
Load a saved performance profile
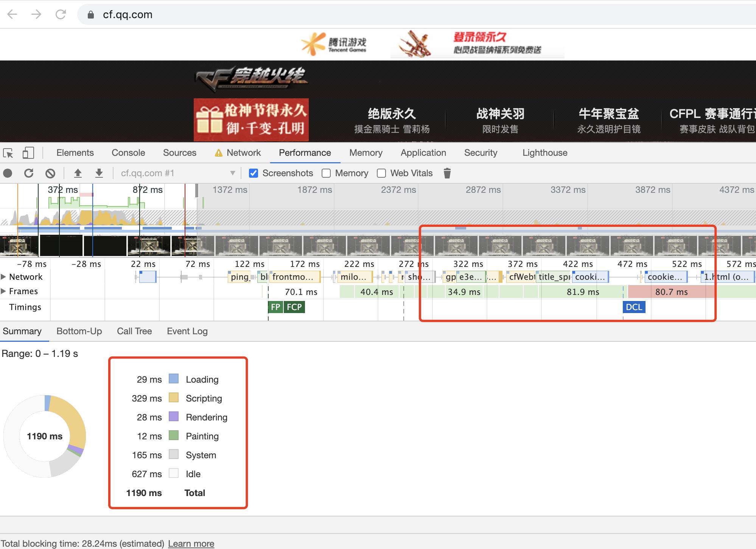(x=78, y=173)
